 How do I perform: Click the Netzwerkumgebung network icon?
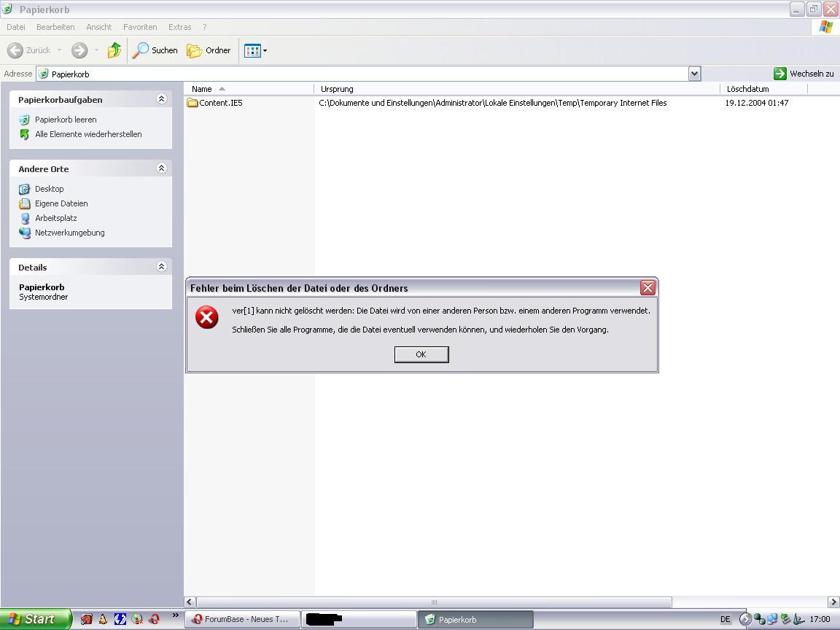point(25,233)
